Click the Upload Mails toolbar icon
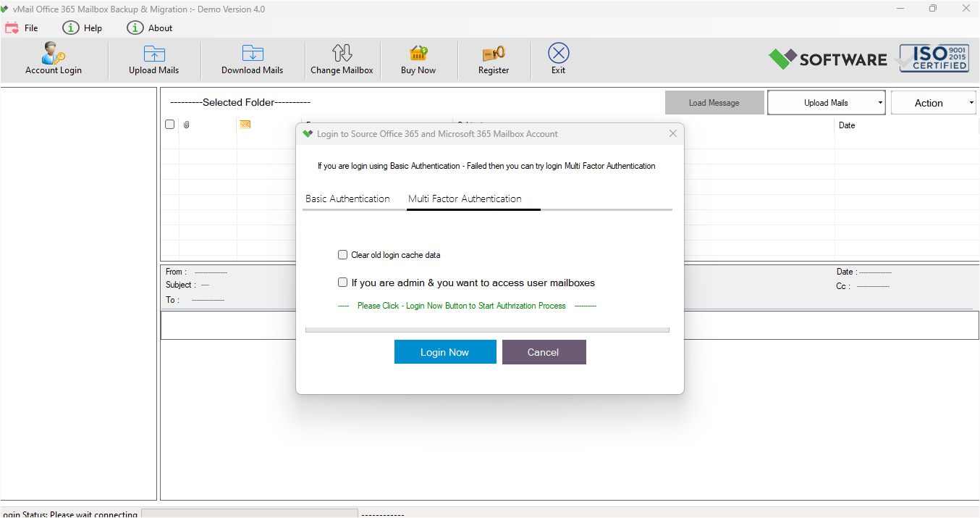This screenshot has height=518, width=980. click(x=154, y=54)
